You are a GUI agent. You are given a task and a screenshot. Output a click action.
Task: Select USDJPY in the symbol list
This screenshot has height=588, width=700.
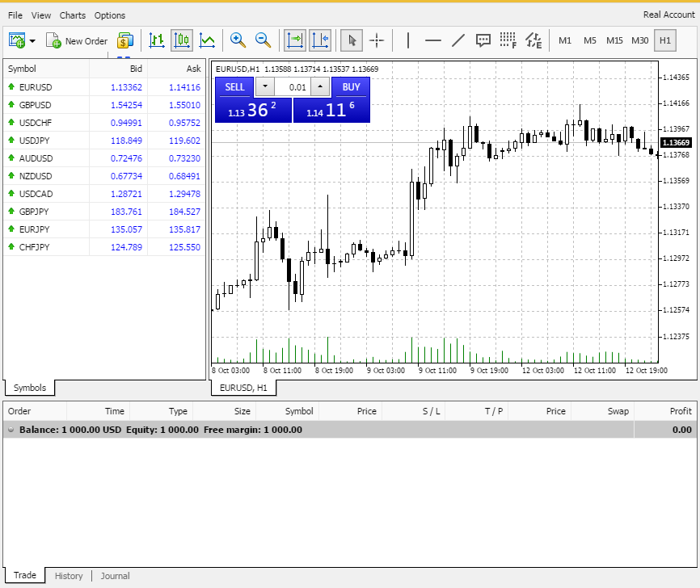point(104,141)
